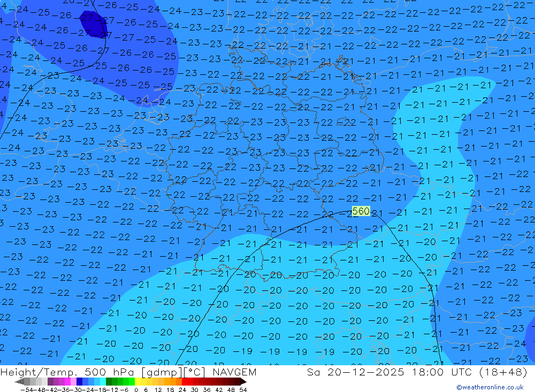The width and height of the screenshot is (535, 392).
Task: Pick the dark blue -30 legend swatch
Action: pyautogui.click(x=79, y=381)
